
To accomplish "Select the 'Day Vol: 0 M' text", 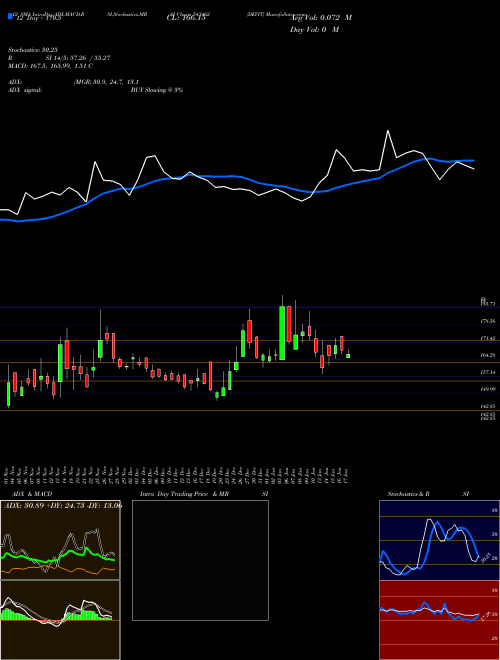I will 314,30.
